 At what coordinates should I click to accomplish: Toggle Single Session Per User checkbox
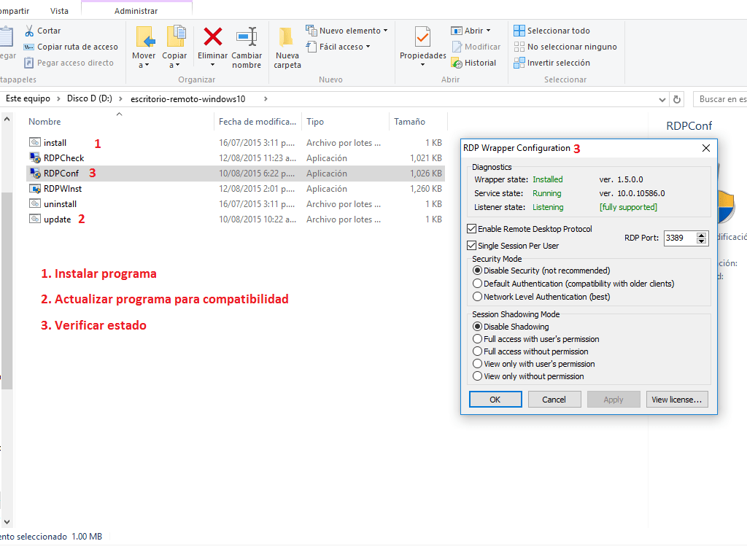coord(471,246)
